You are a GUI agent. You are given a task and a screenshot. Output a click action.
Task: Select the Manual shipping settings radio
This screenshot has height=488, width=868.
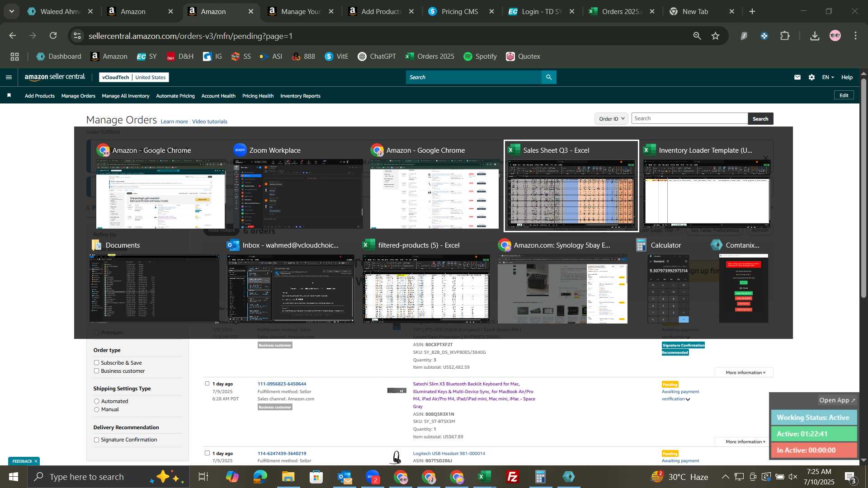(96, 409)
